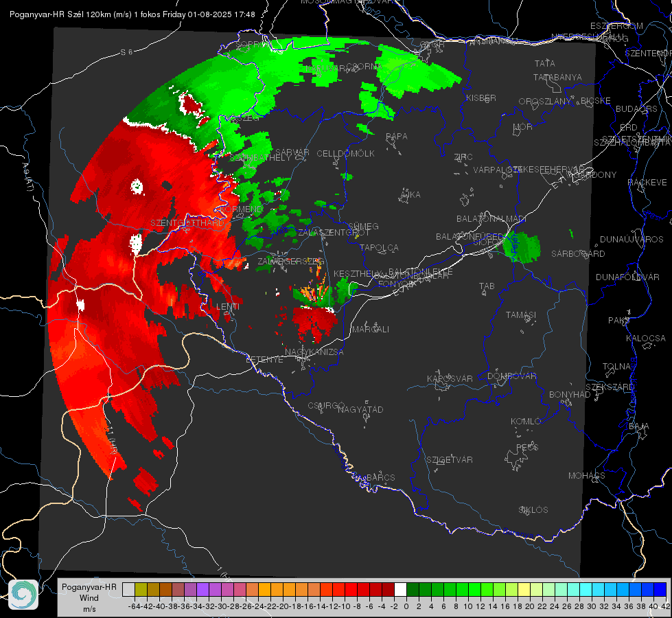Click the PECS city label
The width and height of the screenshot is (672, 618).
coord(526,447)
